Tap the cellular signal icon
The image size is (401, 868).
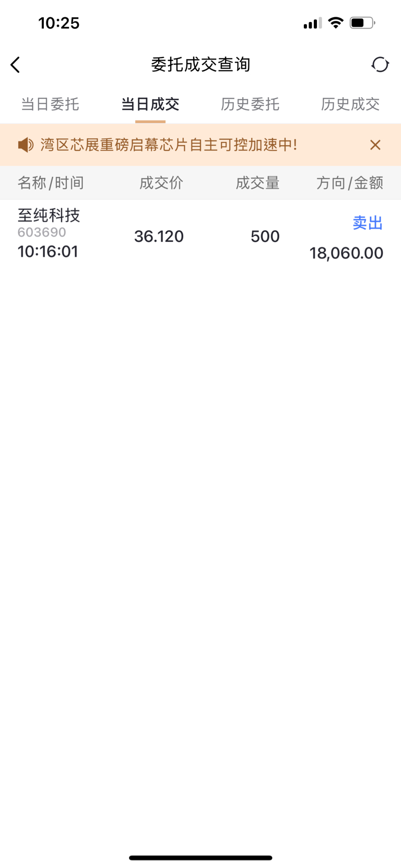coord(312,24)
